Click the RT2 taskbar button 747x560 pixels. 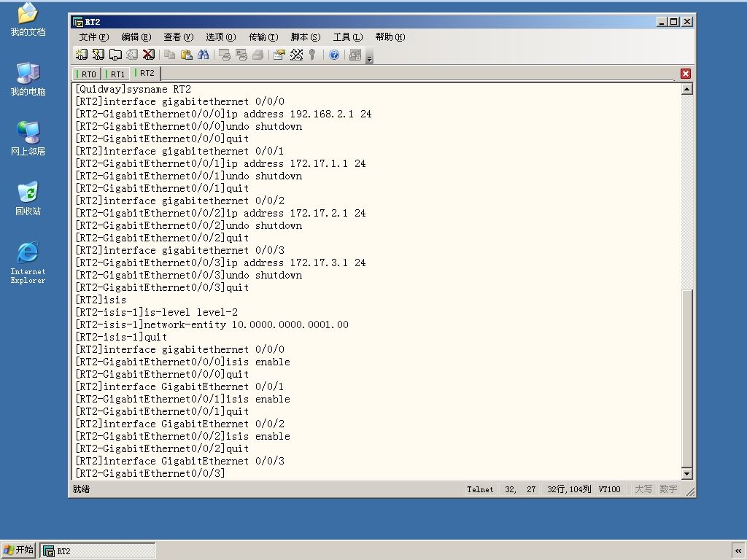[98, 551]
